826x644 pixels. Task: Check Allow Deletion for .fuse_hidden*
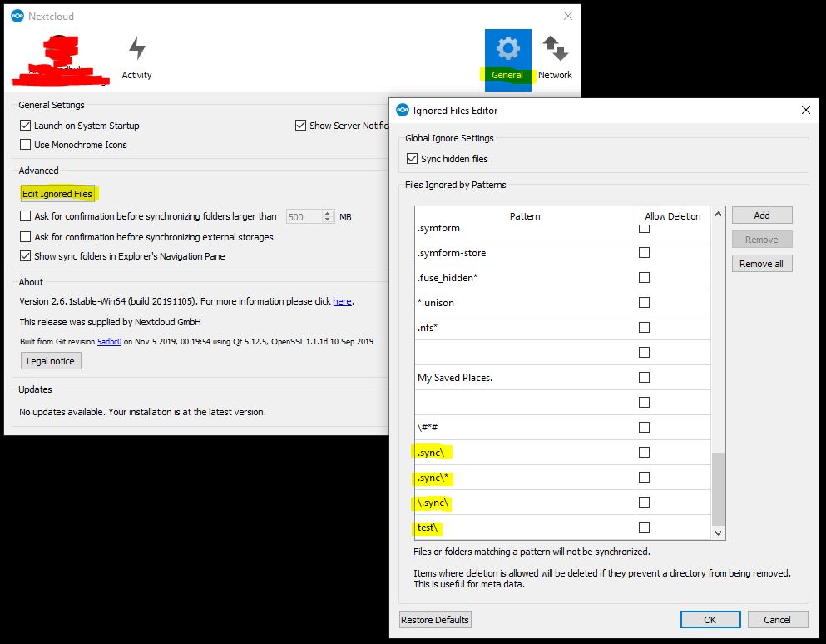644,277
